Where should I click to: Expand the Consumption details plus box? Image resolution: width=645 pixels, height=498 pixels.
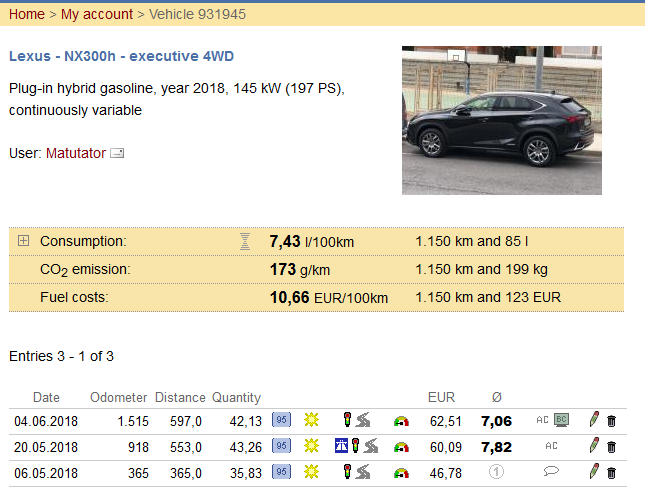coord(23,241)
